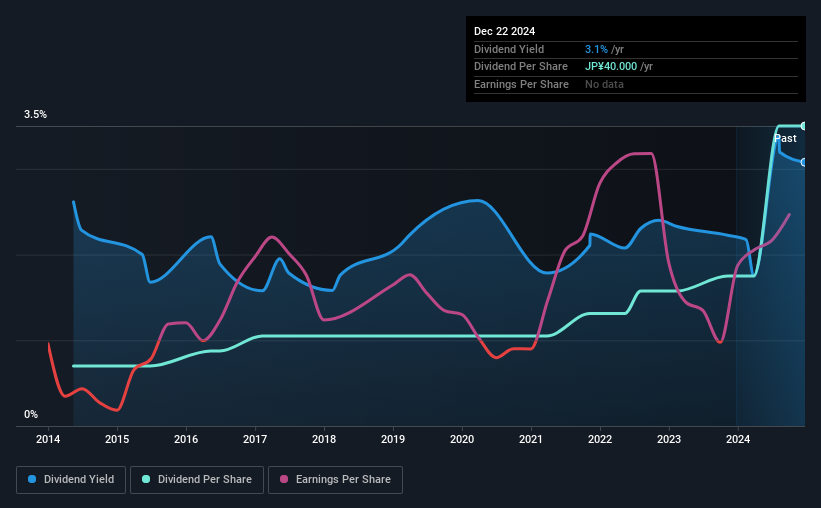
Task: Toggle the Earnings Per Share legend button
Action: tap(335, 480)
